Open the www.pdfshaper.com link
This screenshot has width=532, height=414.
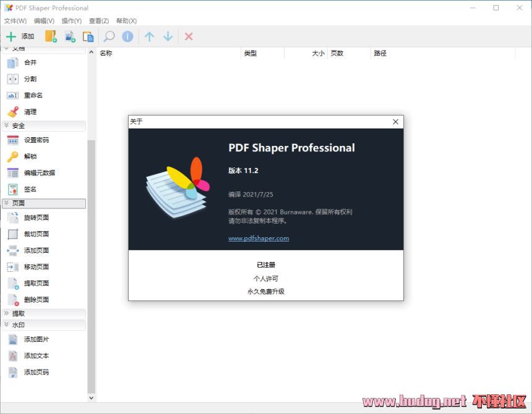(259, 238)
